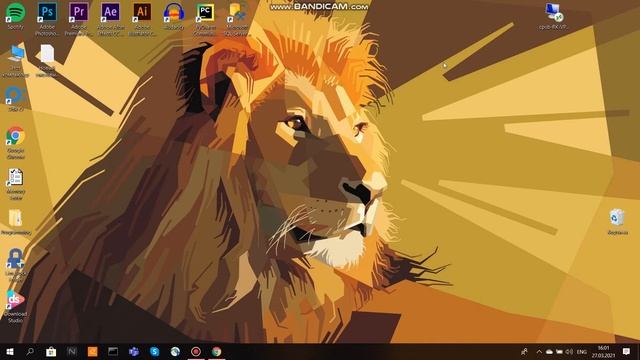Screen dimensions: 640x360
Task: Click the globe browser icon in taskbar
Action: (175, 351)
